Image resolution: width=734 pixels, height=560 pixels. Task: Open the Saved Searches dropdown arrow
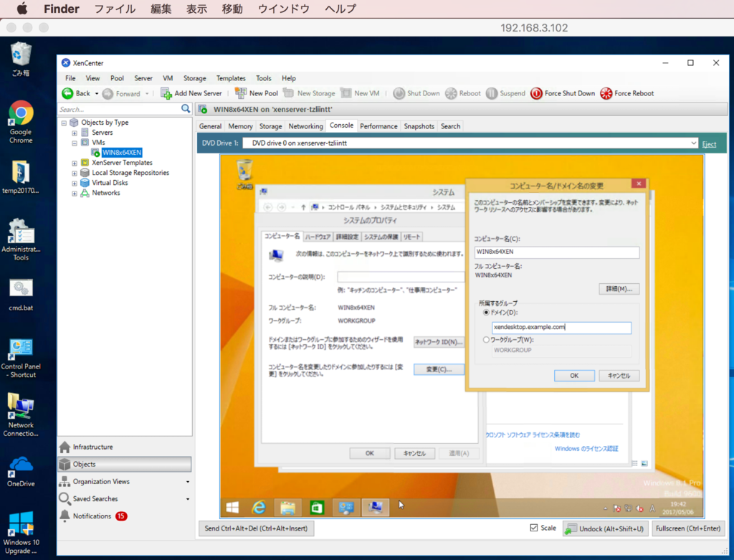point(188,499)
